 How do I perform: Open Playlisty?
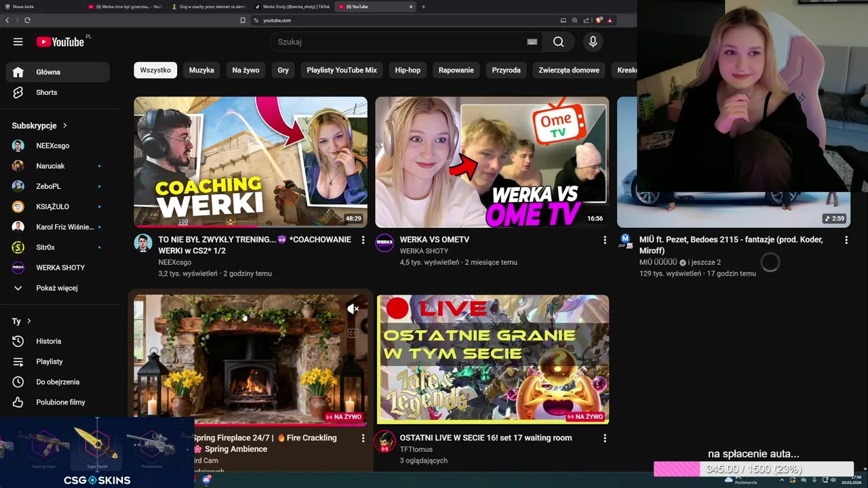58,362
